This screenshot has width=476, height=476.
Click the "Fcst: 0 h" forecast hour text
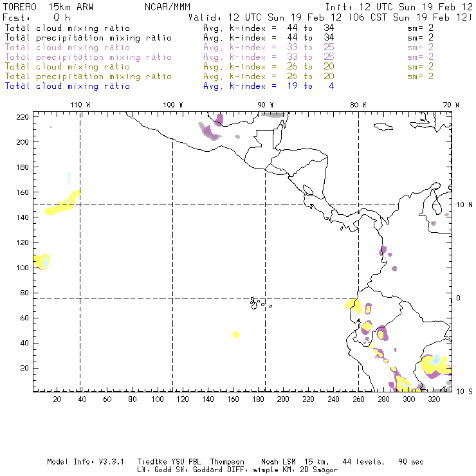tap(36, 17)
